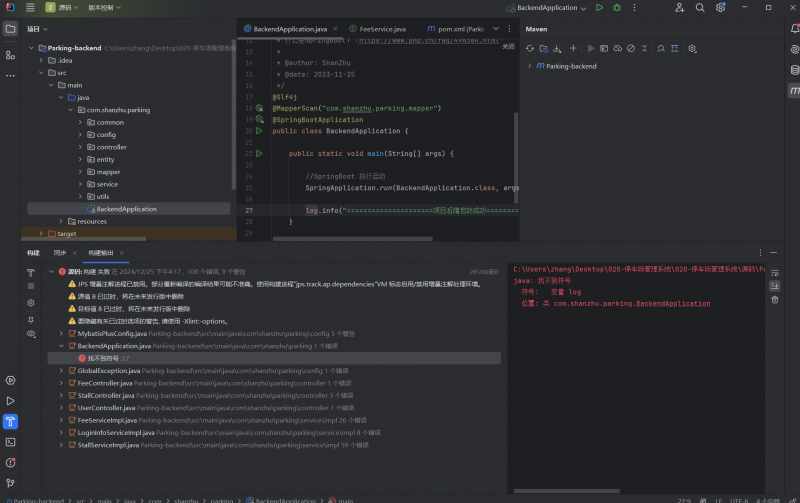Open the Code With Me icon
Viewport: 800px width, 503px height.
(679, 8)
